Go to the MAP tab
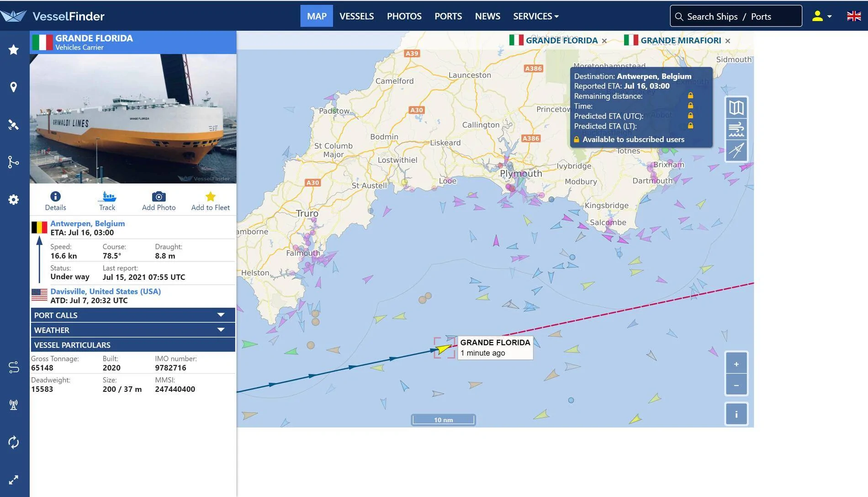The width and height of the screenshot is (868, 497). click(x=317, y=16)
